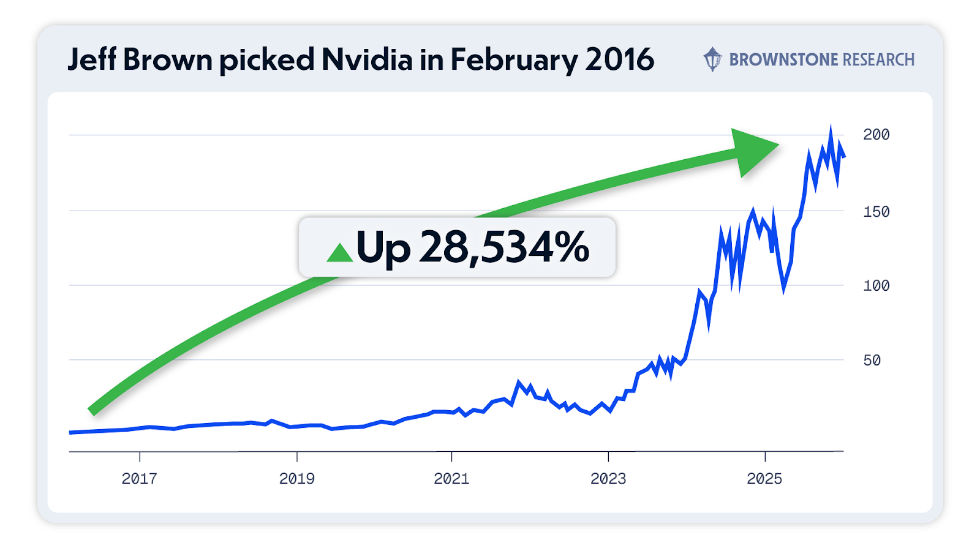Select the 100 y-axis value
This screenshot has height=551, width=980.
[876, 286]
